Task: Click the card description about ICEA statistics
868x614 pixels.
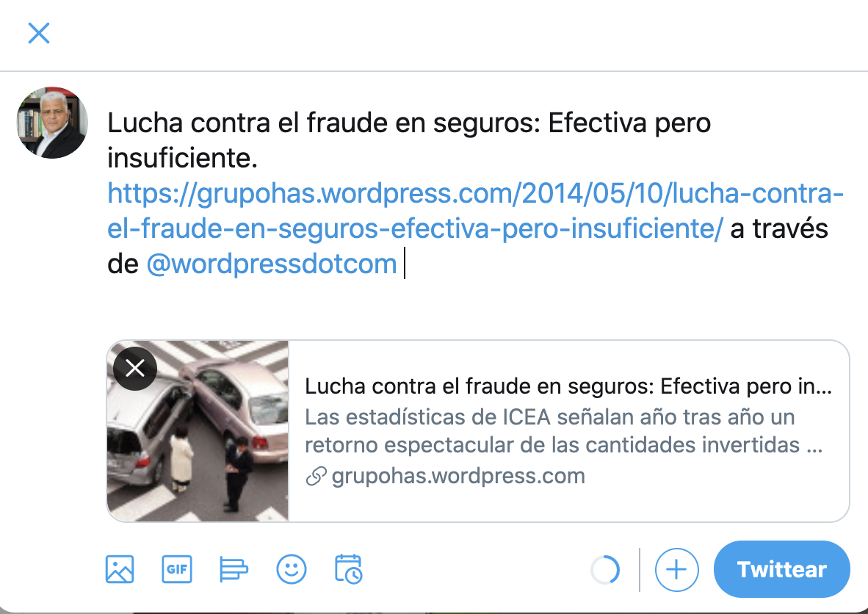Action: coord(563,430)
